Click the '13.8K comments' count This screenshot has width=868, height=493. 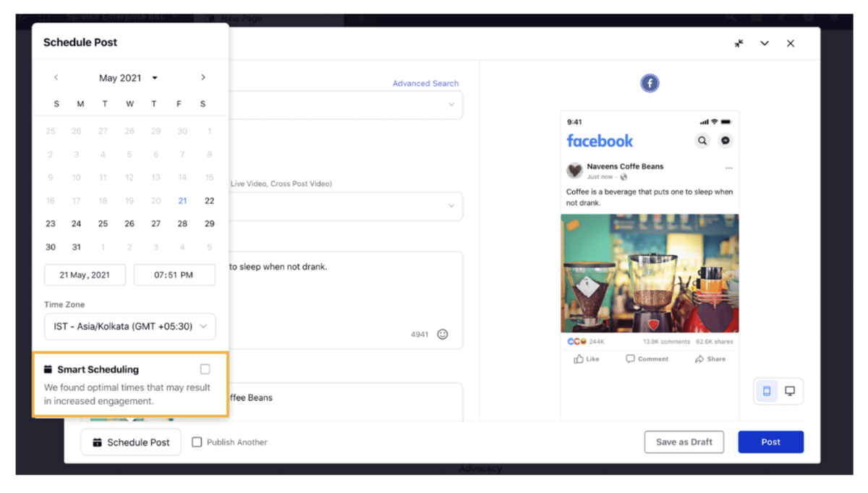666,341
